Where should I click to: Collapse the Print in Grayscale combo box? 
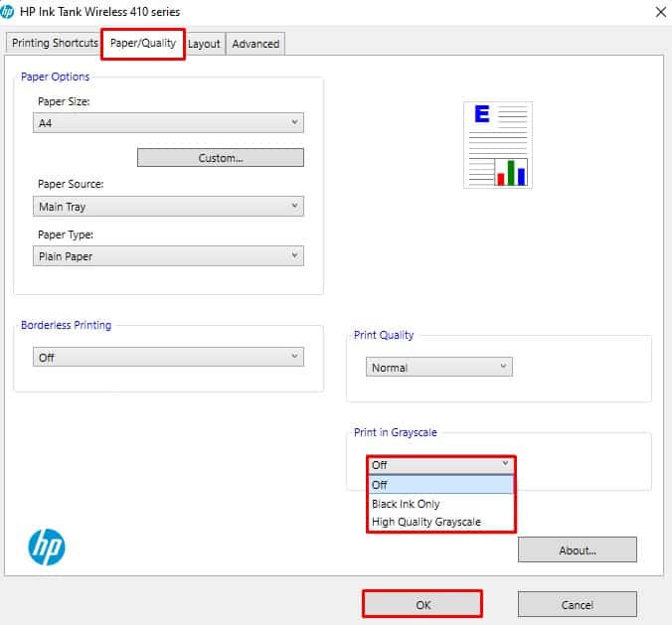point(441,465)
